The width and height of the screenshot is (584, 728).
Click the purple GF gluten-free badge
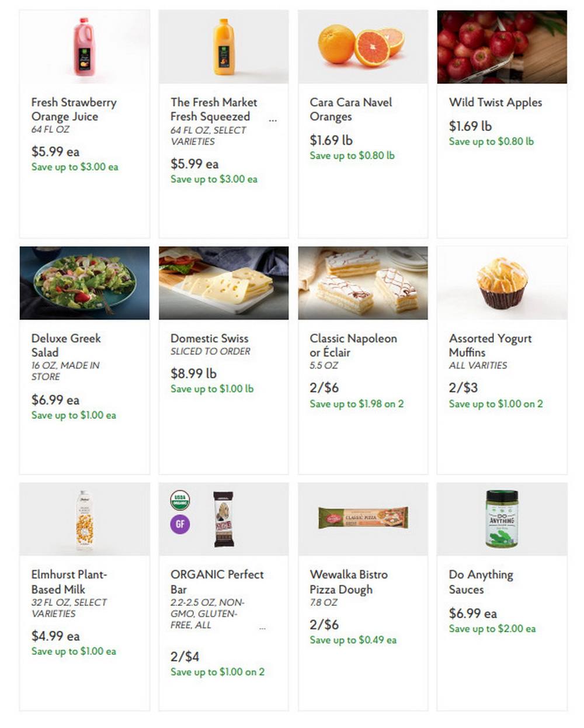[180, 525]
